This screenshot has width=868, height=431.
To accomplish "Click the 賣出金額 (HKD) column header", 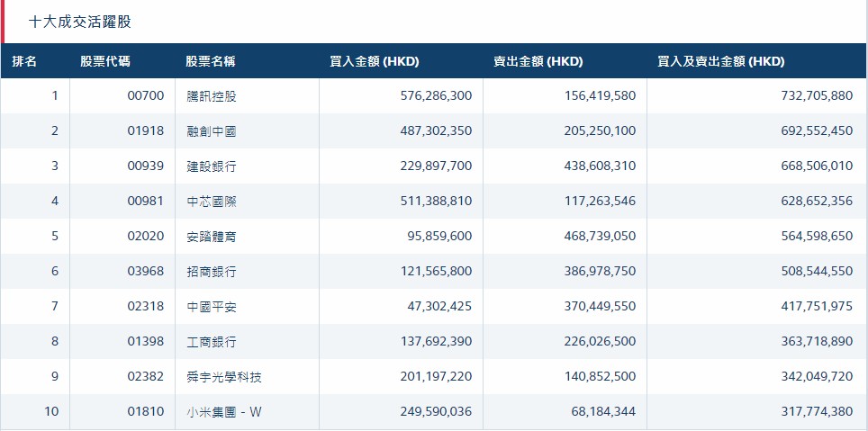I will pyautogui.click(x=538, y=62).
